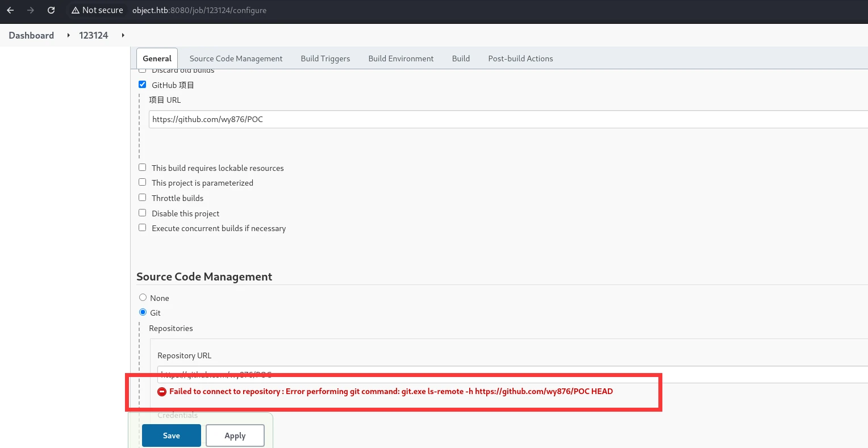Go back with the browser back arrow
The width and height of the screenshot is (868, 448).
(x=10, y=10)
